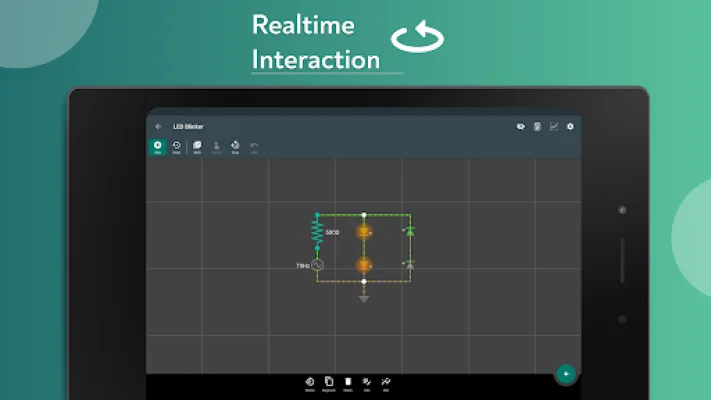Click the Plot icon in bottom bar

(x=385, y=382)
